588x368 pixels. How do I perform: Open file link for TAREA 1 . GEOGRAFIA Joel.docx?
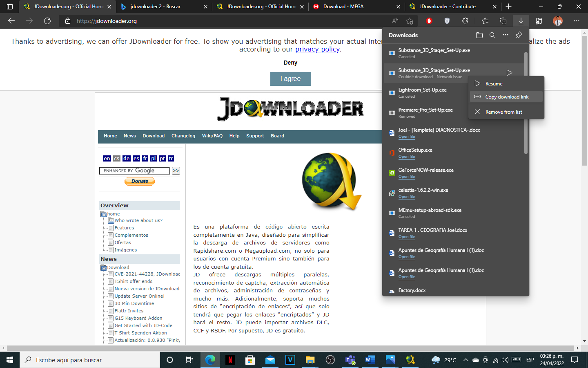click(x=407, y=237)
